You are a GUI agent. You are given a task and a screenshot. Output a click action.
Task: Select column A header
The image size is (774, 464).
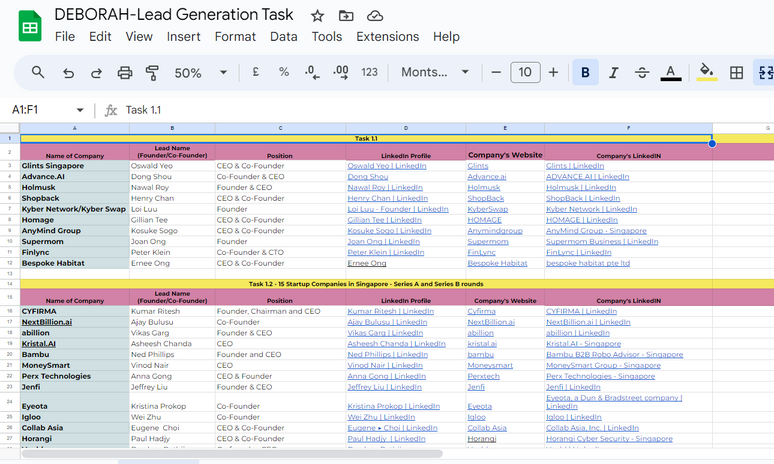coord(75,128)
